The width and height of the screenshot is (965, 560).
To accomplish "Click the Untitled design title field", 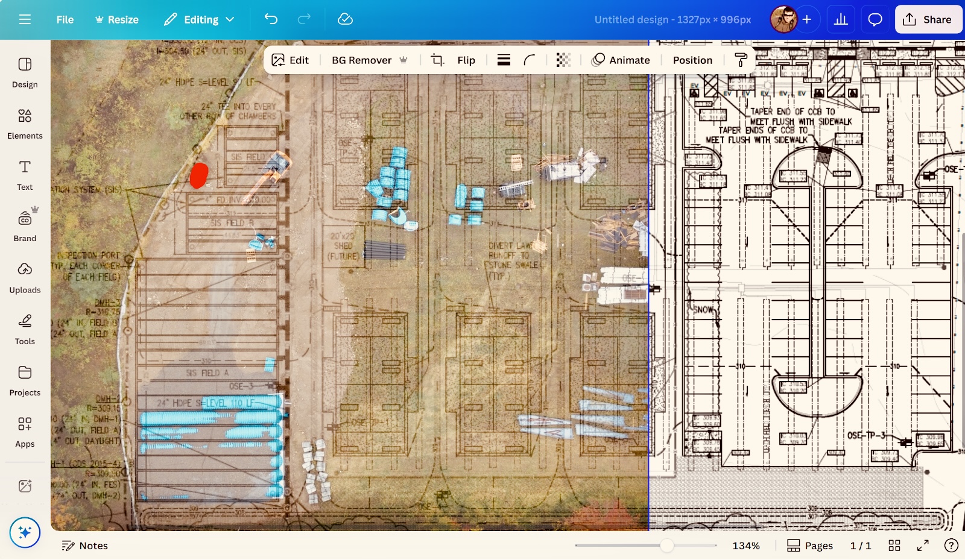I will [672, 19].
